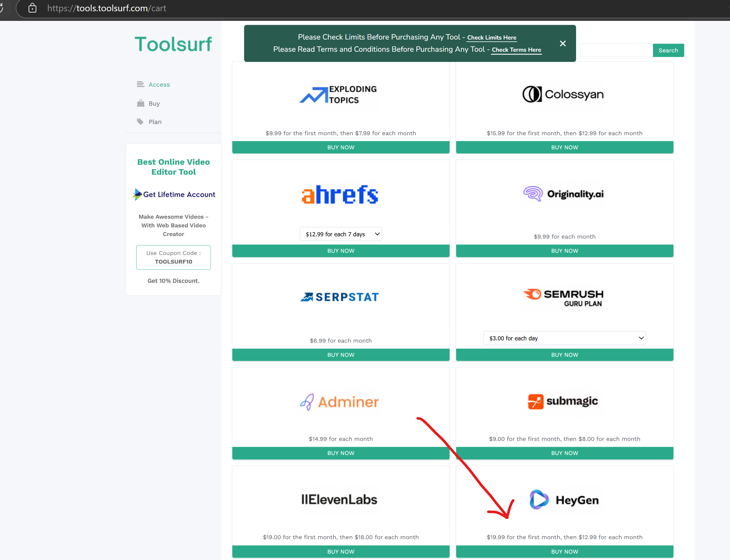Image resolution: width=730 pixels, height=560 pixels.
Task: Buy Adminer with BUY NOW
Action: pyautogui.click(x=341, y=453)
